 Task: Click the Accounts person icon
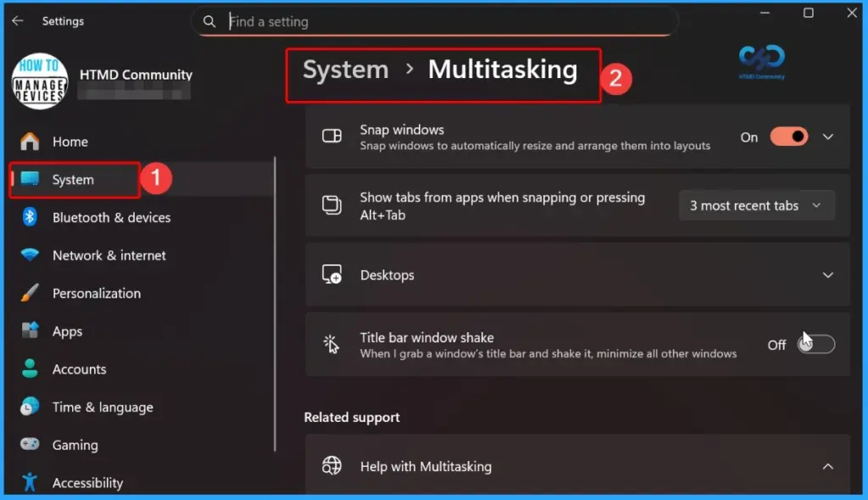(30, 368)
